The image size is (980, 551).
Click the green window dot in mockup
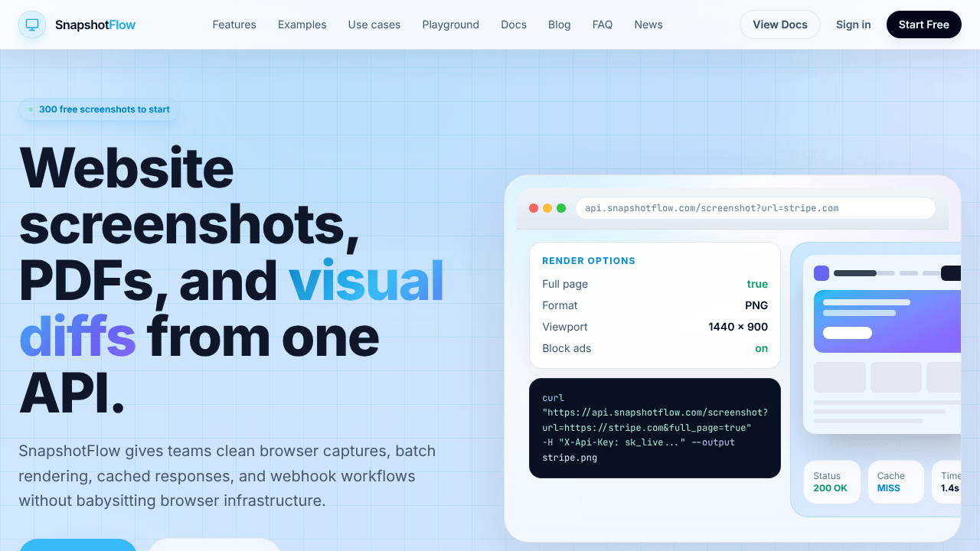(561, 208)
